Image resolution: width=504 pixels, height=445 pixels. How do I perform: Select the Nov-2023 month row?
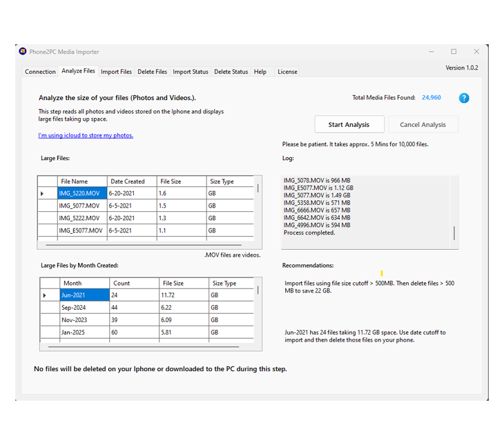point(147,320)
